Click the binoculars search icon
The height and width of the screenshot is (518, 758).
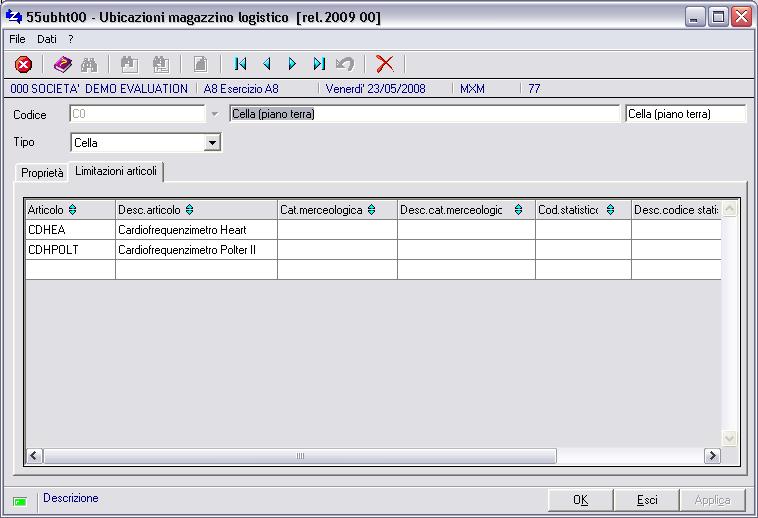(x=89, y=64)
